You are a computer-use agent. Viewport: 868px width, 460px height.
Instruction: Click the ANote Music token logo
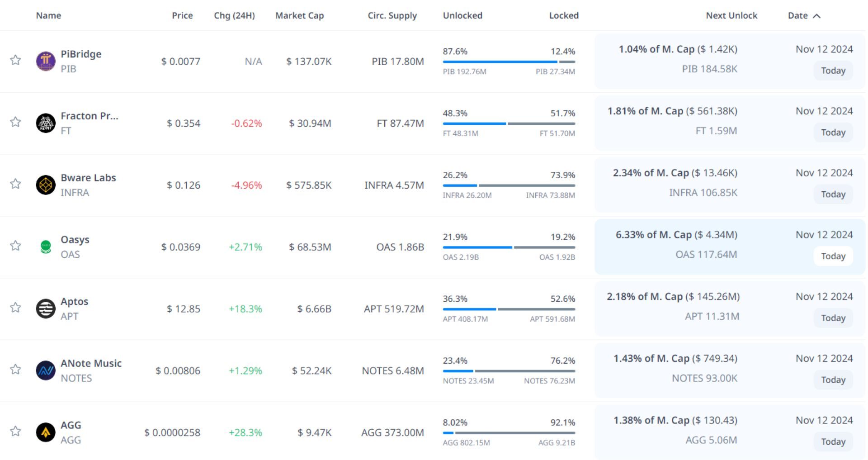tap(46, 370)
